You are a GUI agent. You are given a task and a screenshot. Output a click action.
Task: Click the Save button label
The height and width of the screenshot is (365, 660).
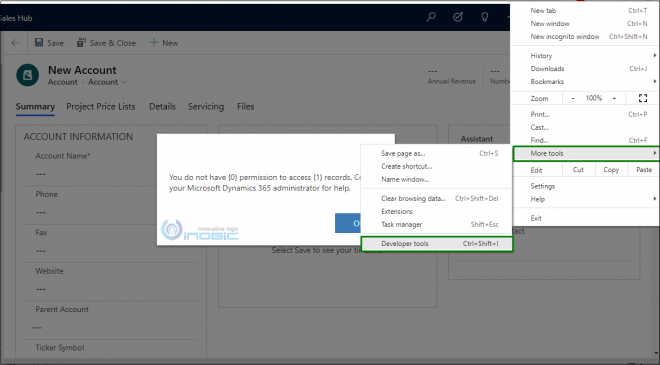55,43
